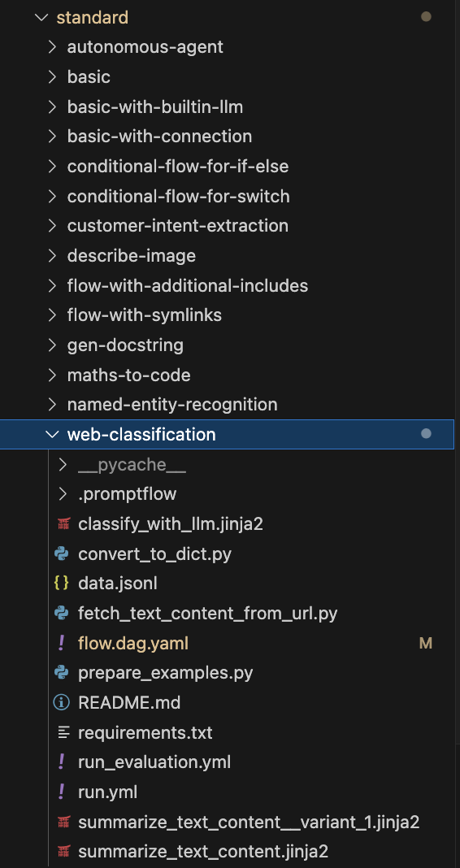The height and width of the screenshot is (868, 460).
Task: Click the text lines icon for requirements.txt
Action: tap(64, 733)
